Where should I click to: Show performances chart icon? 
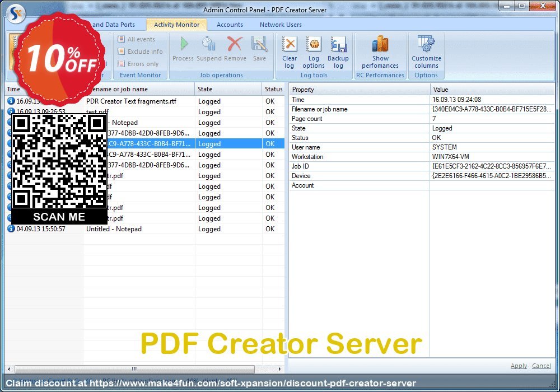pos(380,44)
